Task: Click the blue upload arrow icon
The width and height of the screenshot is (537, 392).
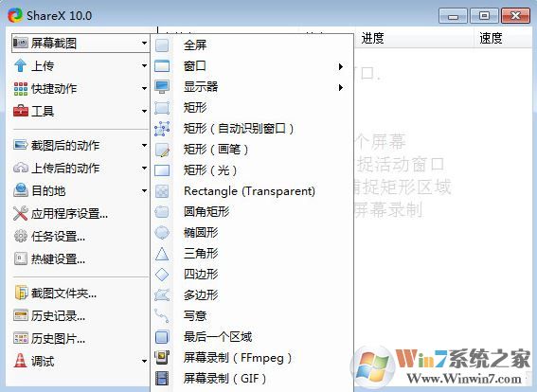Action: (x=21, y=65)
